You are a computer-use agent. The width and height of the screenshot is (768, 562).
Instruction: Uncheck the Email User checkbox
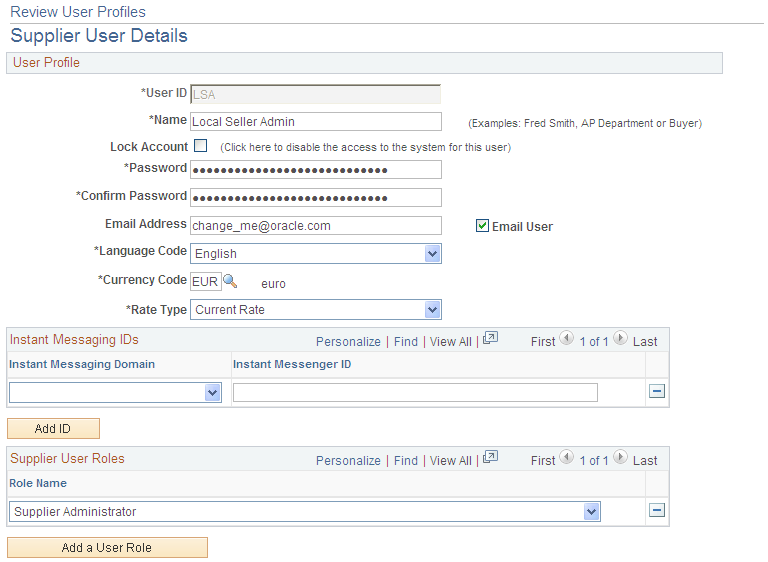click(x=482, y=225)
